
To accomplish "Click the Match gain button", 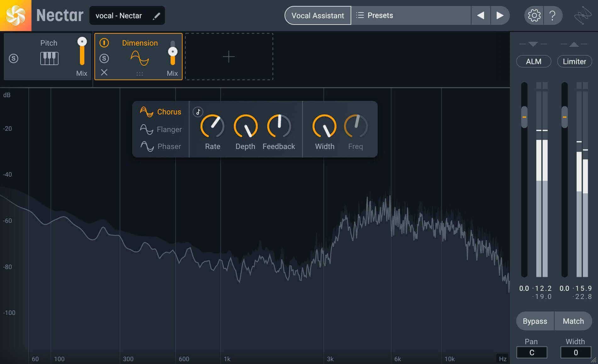I will point(573,321).
